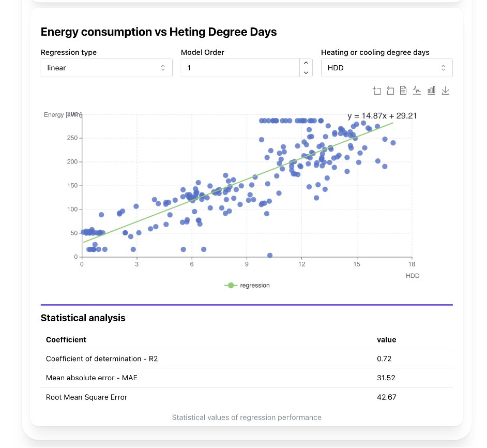
Task: Click the regression equation label y = 14.87x + 29.21
Action: (382, 116)
